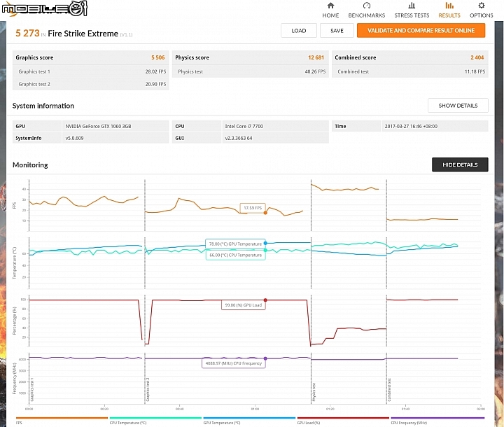Hide monitoring details
The height and width of the screenshot is (427, 504).
(460, 164)
